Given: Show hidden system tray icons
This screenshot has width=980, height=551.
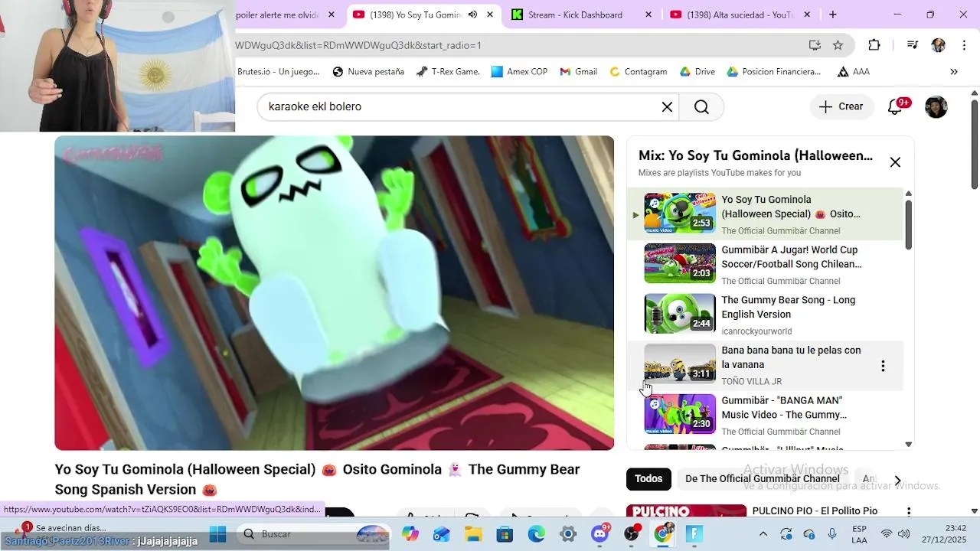Looking at the screenshot, I should pos(763,533).
